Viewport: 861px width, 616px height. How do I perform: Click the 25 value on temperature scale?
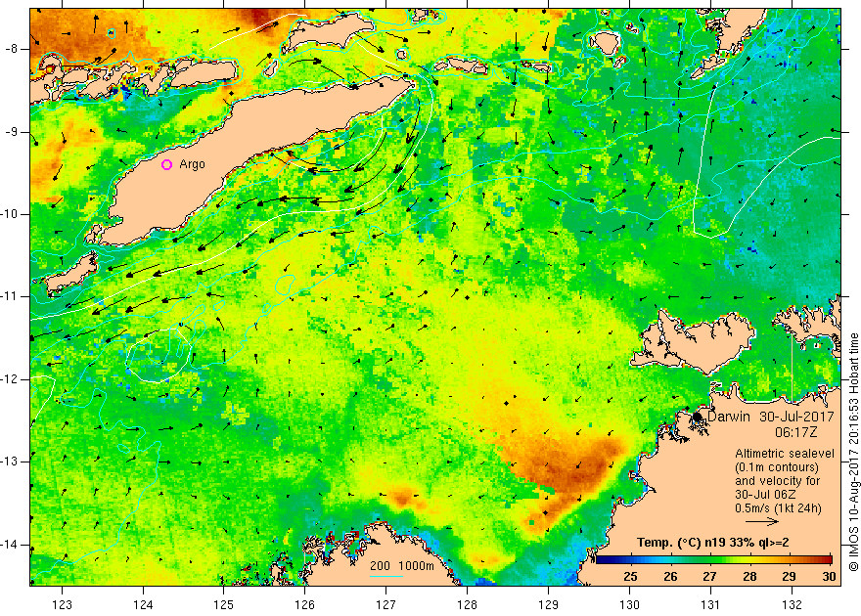tap(630, 576)
